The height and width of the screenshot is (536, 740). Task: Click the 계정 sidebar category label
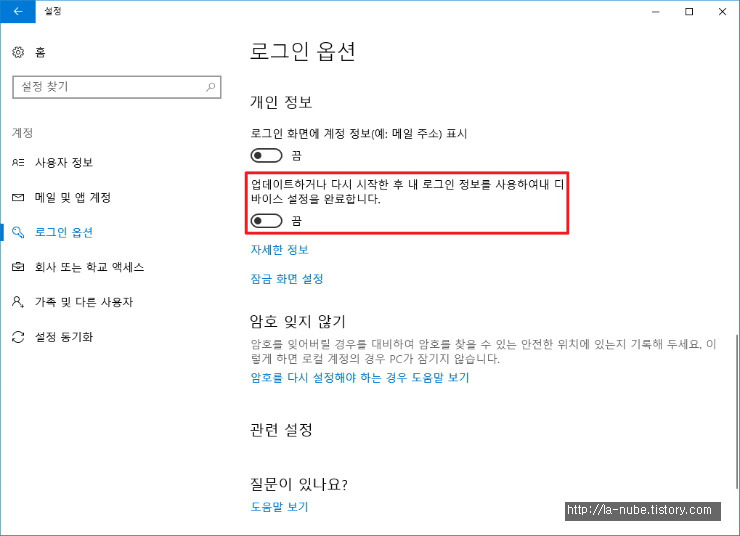coord(22,133)
